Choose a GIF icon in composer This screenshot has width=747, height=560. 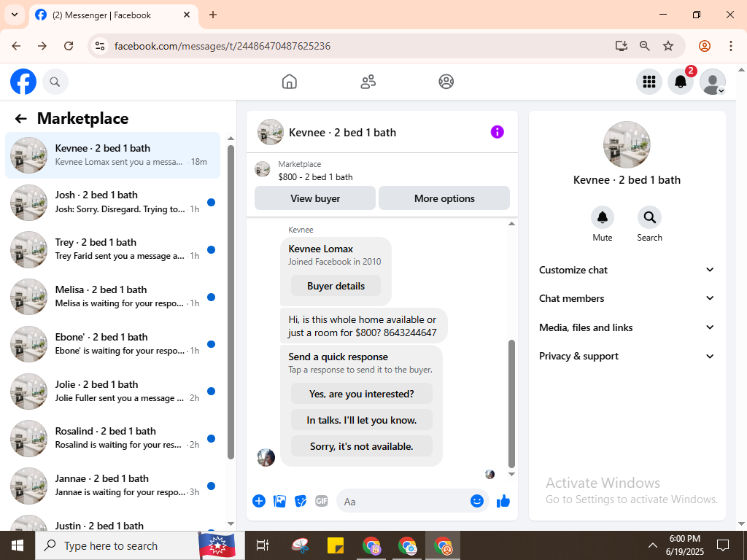322,501
